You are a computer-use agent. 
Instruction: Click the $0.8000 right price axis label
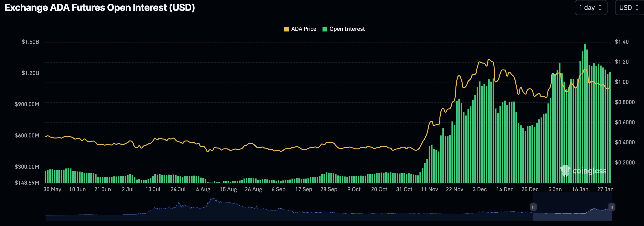tap(625, 102)
